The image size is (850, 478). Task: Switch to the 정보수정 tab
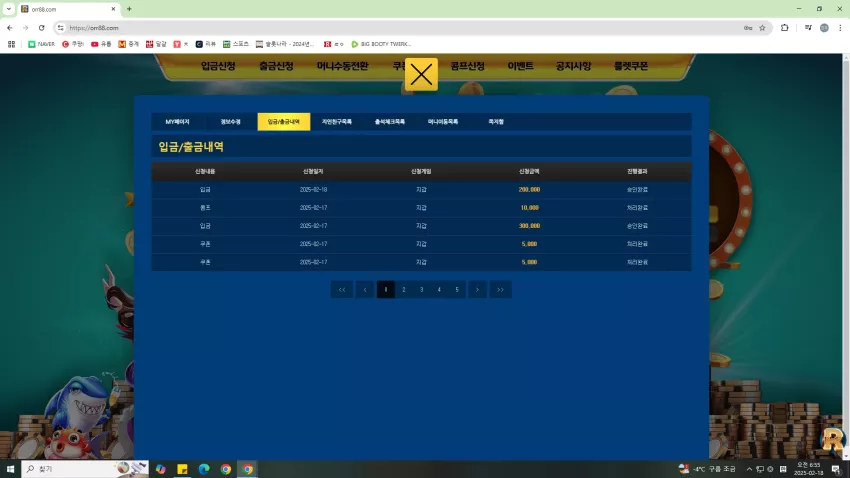click(230, 122)
